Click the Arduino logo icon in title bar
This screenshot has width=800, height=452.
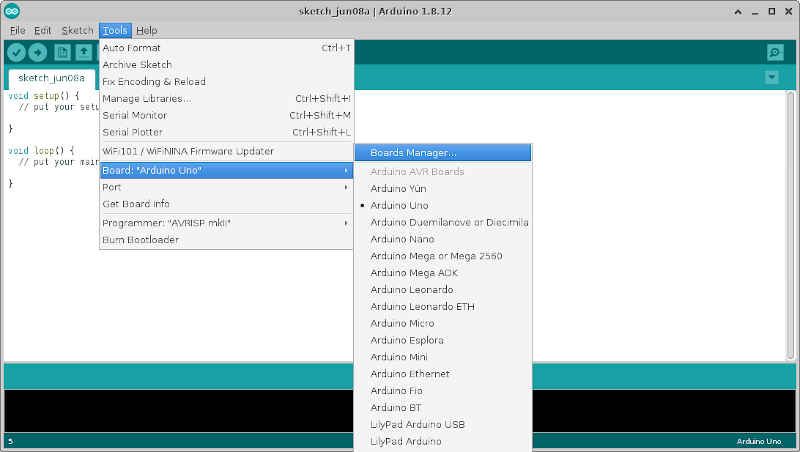(x=12, y=11)
